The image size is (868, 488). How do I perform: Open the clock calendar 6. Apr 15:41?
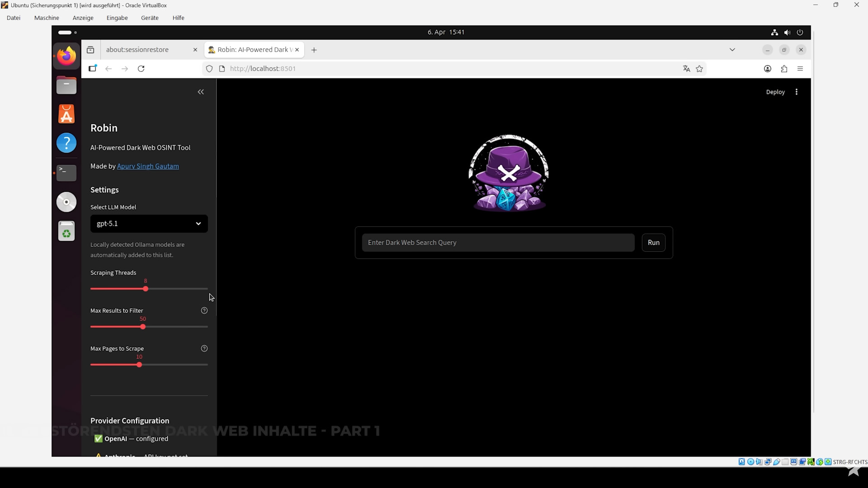tap(446, 32)
